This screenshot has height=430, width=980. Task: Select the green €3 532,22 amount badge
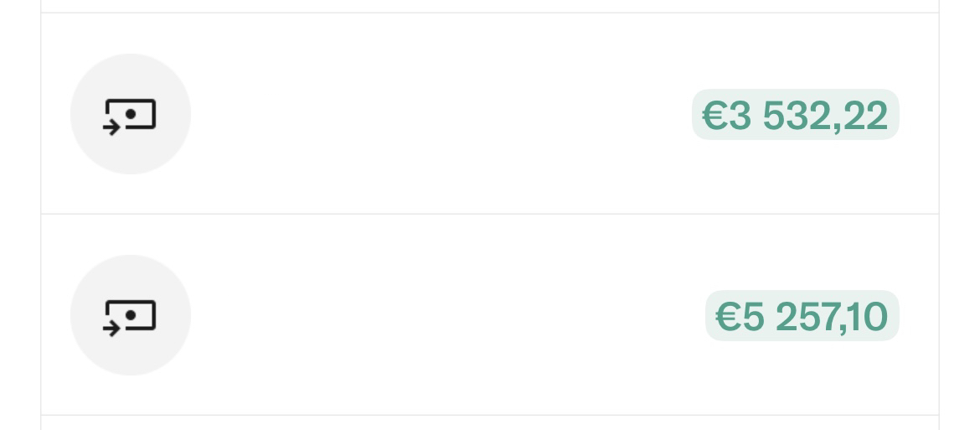point(795,114)
